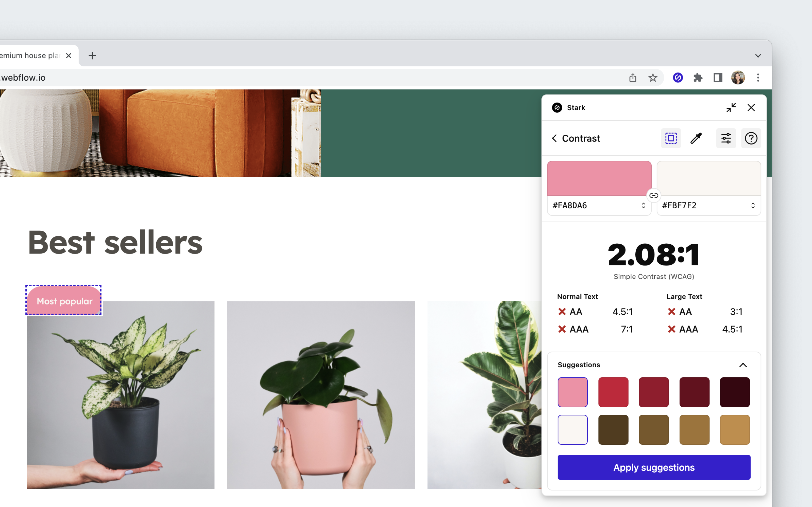Viewport: 812px width, 507px height.
Task: Open new browser tab
Action: pyautogui.click(x=92, y=56)
